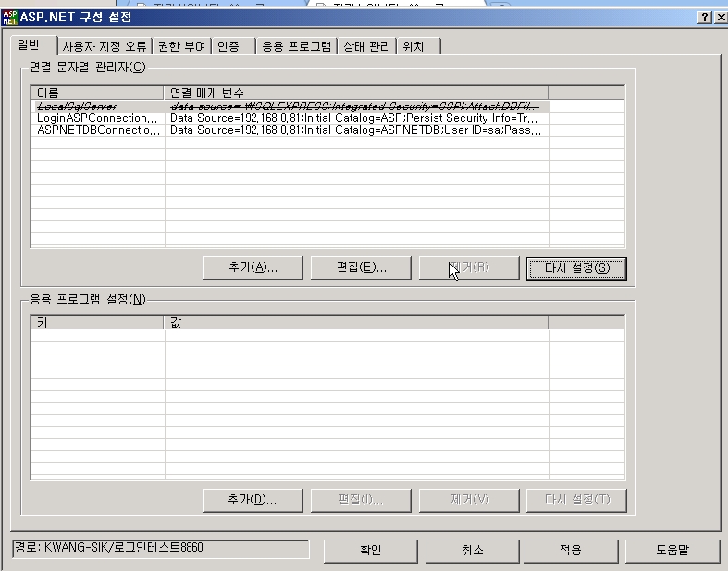Viewport: 728px width, 571px height.
Task: Click Initial Catalog=ASPNETDB connection parameter cell
Action: tap(355, 130)
